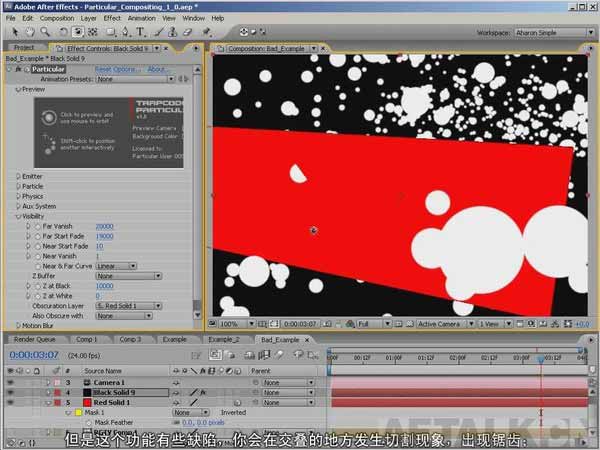Select the Eraser tool
The image size is (600, 450).
187,32
